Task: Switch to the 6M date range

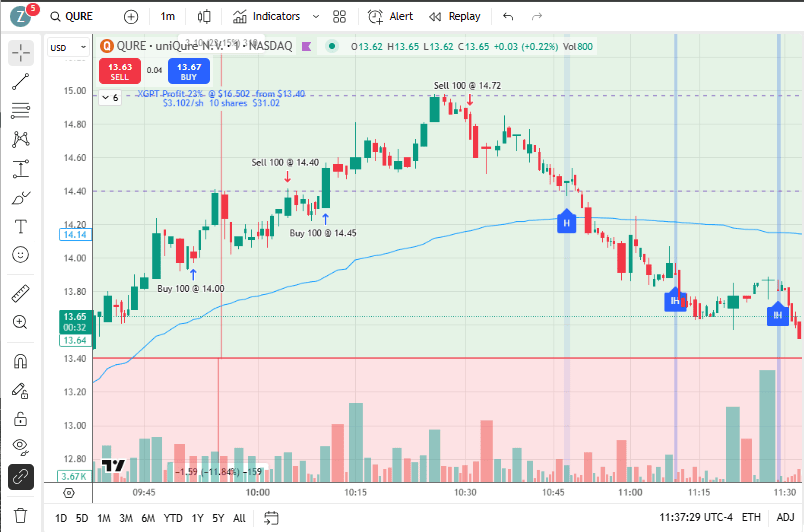Action: [148, 518]
